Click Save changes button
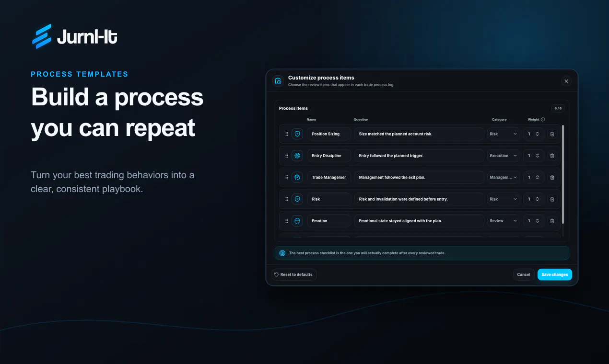 (555, 274)
